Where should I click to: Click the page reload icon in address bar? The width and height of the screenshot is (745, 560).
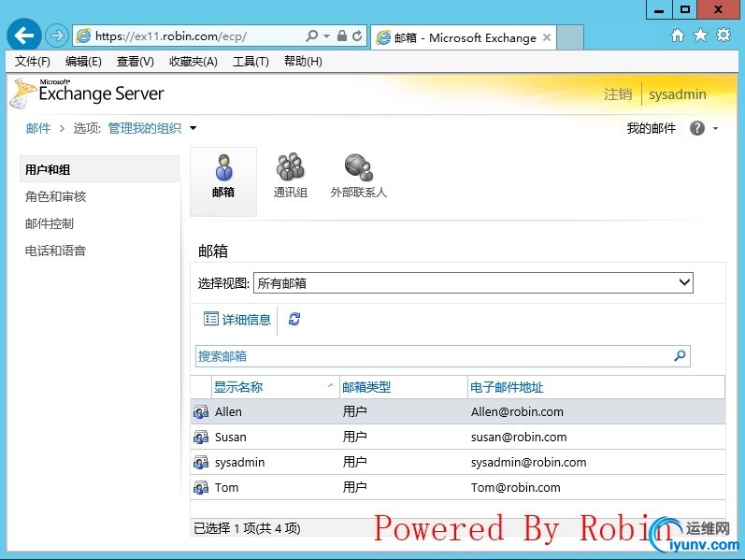tap(357, 36)
